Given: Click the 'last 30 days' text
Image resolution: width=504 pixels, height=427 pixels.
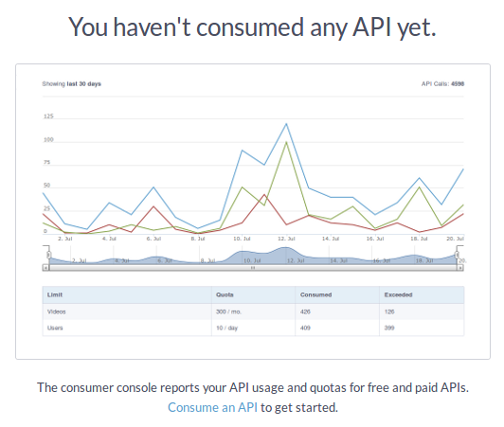Looking at the screenshot, I should pyautogui.click(x=84, y=84).
